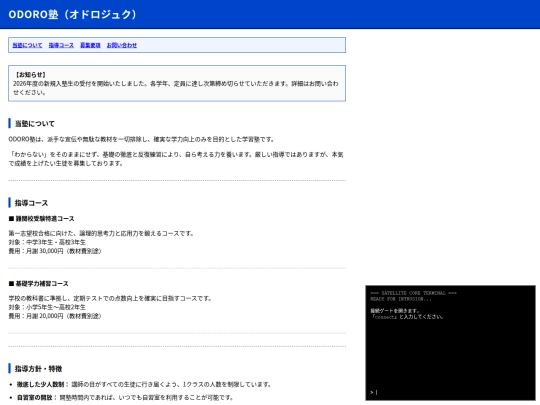
Task: Click the terminal prompt input line
Action: (x=450, y=392)
